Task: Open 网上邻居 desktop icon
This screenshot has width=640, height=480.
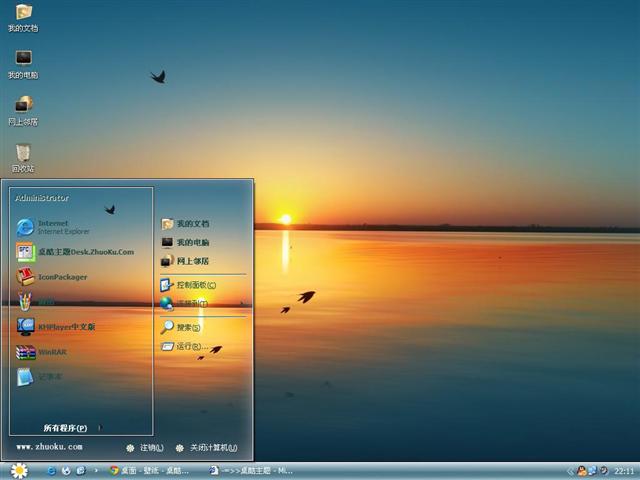Action: tap(22, 108)
